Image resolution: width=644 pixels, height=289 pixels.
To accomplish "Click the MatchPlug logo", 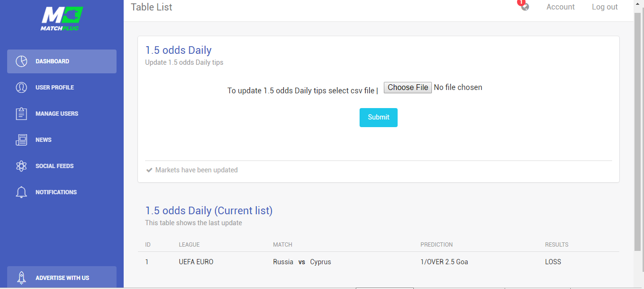I will point(62,18).
